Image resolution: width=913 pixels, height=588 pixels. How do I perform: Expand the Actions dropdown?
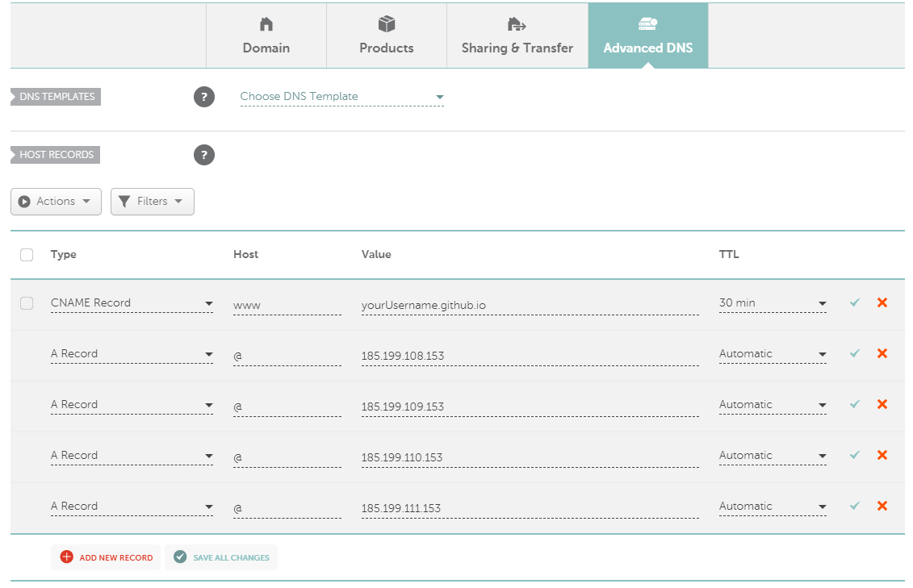pos(56,202)
